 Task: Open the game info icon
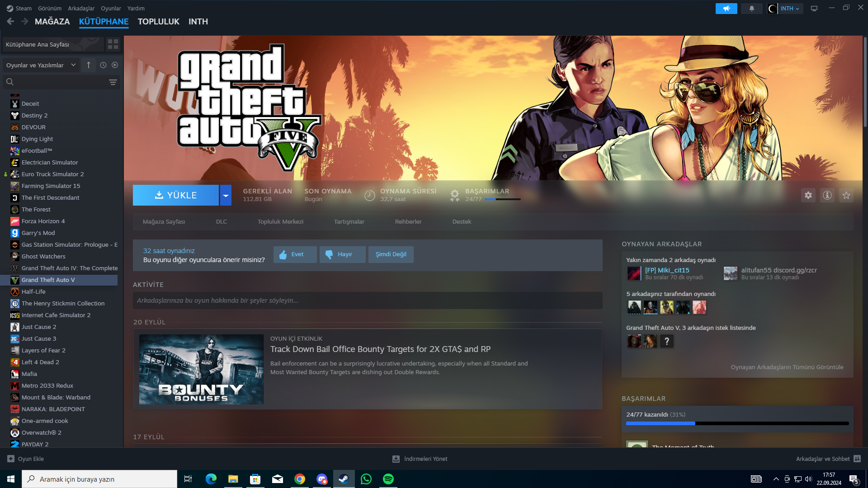(x=827, y=195)
